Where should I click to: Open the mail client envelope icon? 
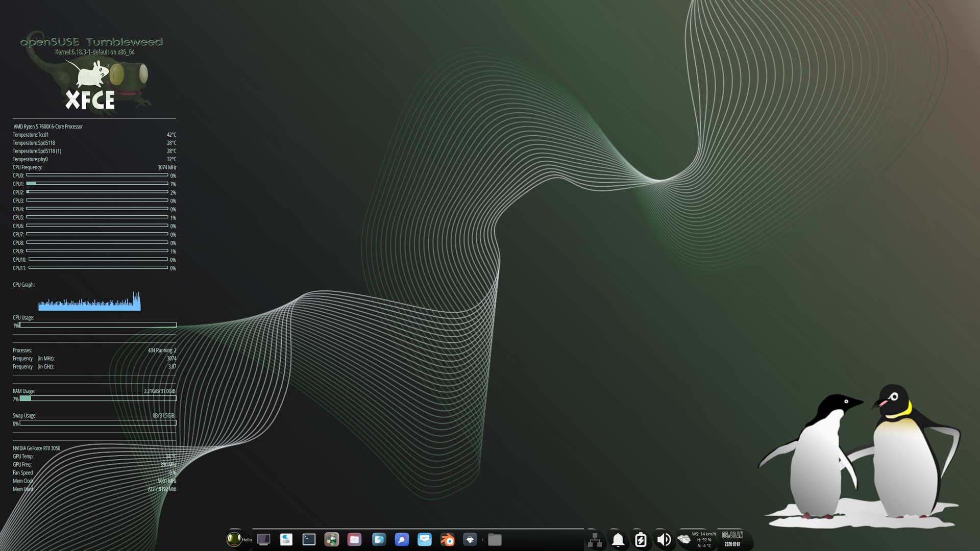click(x=424, y=539)
